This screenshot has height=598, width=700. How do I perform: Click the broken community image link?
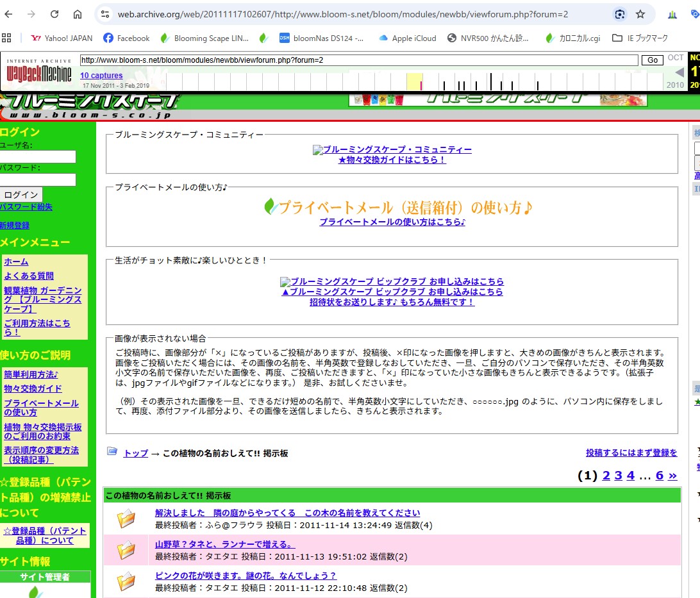click(x=392, y=149)
